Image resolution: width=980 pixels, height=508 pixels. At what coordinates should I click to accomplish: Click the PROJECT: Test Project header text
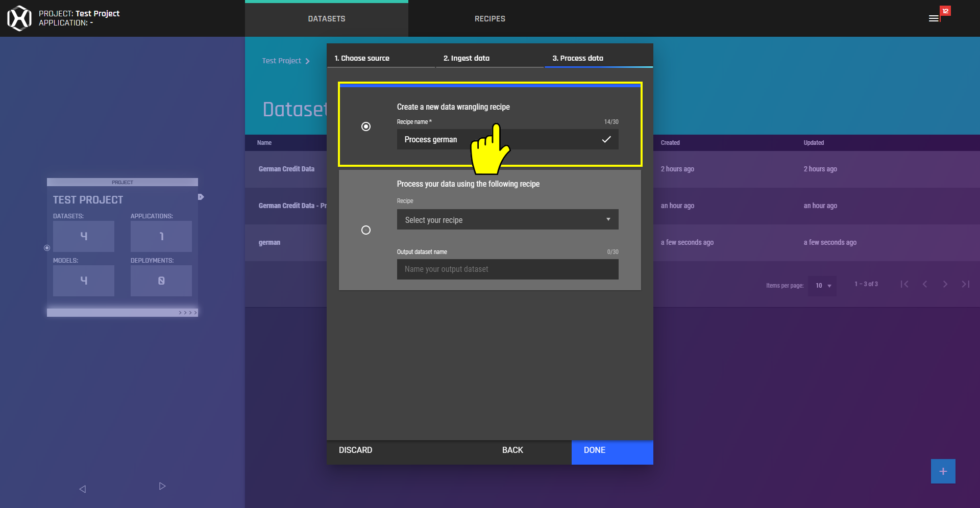(x=79, y=13)
